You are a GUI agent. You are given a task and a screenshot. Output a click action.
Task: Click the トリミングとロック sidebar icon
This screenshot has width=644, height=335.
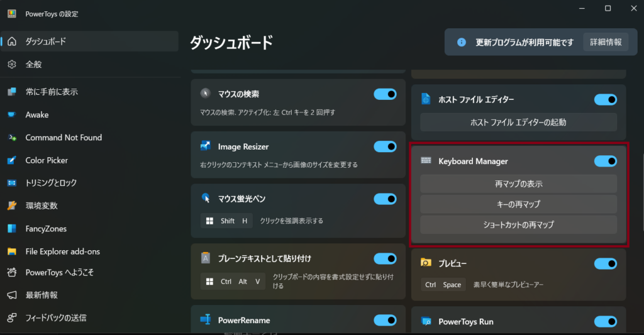pos(12,183)
